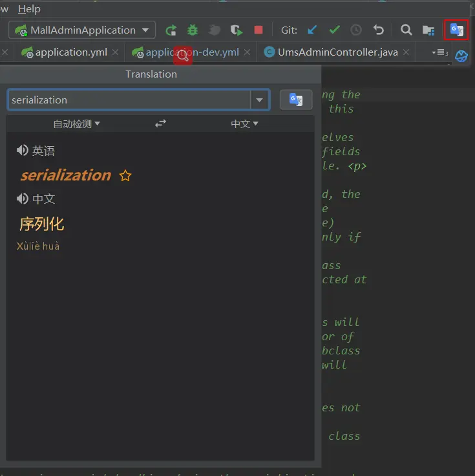
Task: Click the star favorite icon beside serialization
Action: (x=125, y=176)
